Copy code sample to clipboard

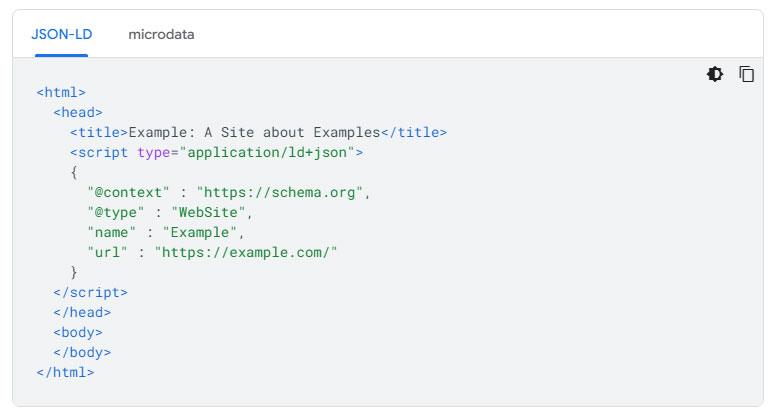pos(746,74)
